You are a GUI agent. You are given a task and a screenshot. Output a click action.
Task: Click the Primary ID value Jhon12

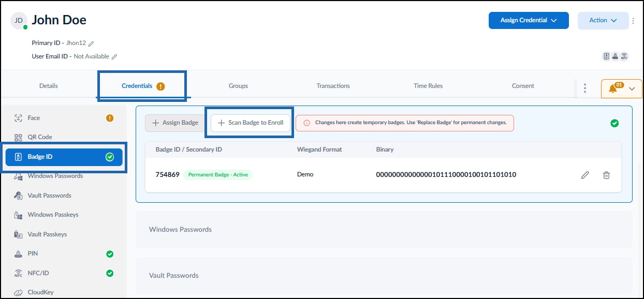click(x=76, y=43)
